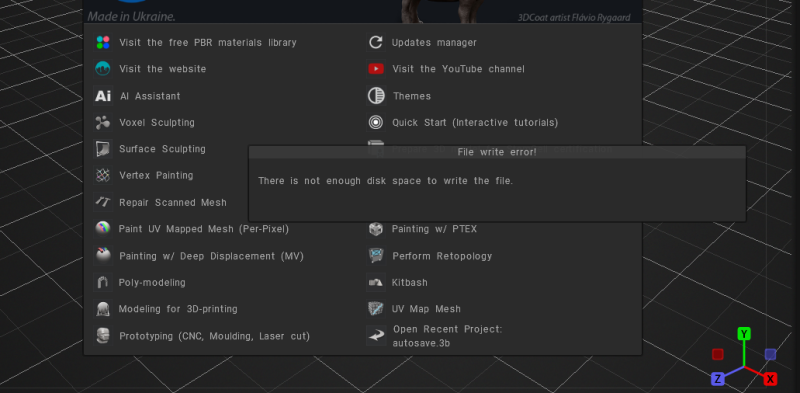Click the website globe icon
The image size is (800, 393).
(x=103, y=68)
